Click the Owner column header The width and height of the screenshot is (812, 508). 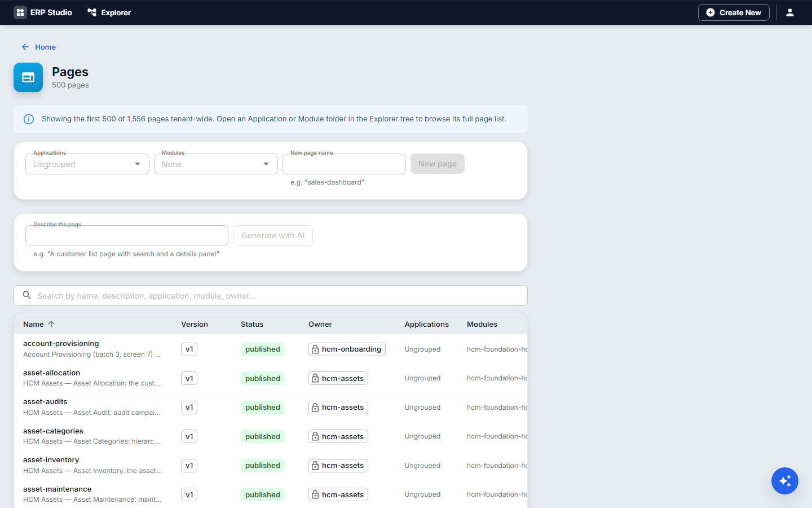pos(320,324)
